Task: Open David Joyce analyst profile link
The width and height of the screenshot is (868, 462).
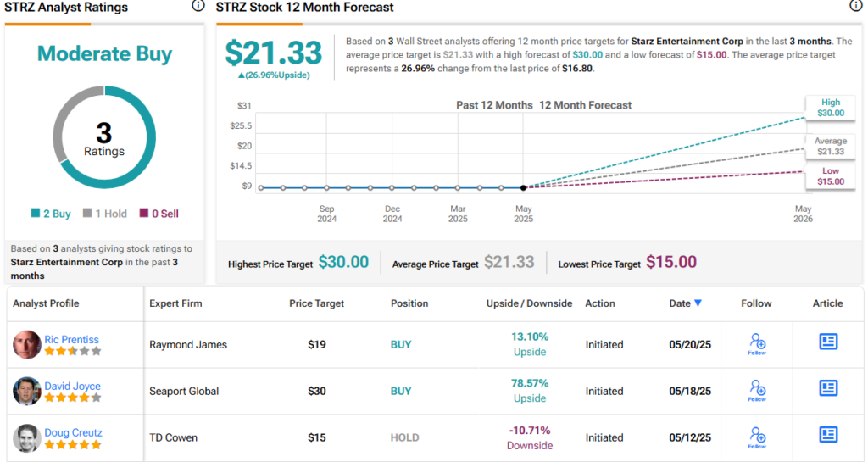Action: point(73,386)
